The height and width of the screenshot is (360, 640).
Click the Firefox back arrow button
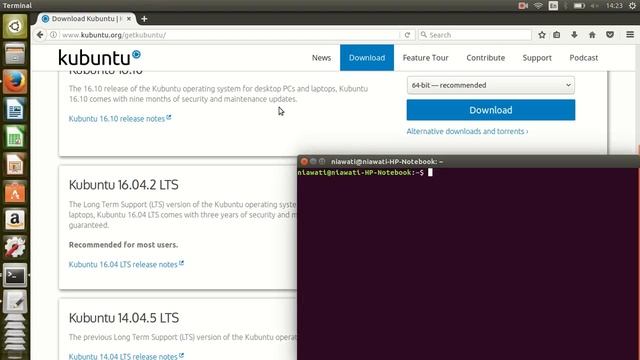[x=40, y=35]
